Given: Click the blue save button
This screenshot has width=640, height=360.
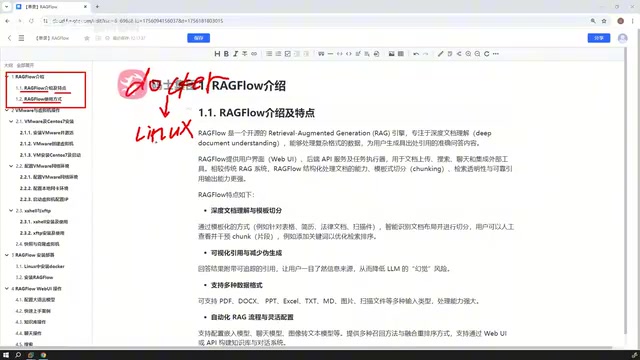Looking at the screenshot, I should pyautogui.click(x=198, y=38).
